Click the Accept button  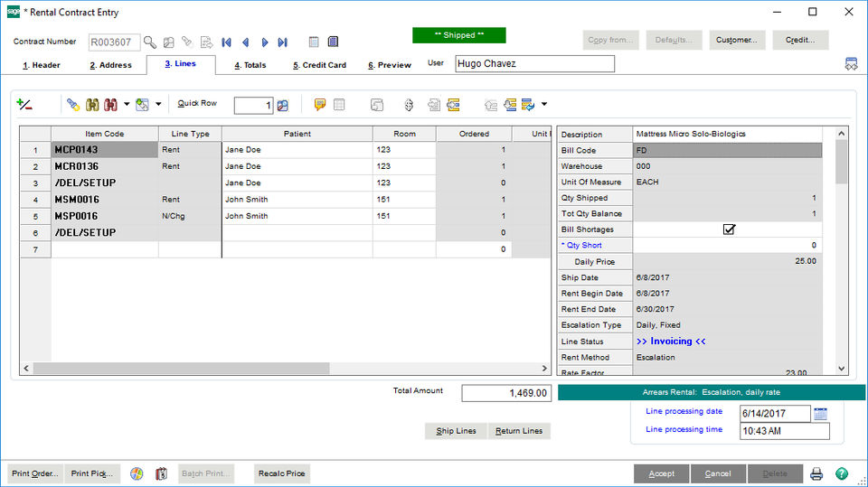(662, 473)
